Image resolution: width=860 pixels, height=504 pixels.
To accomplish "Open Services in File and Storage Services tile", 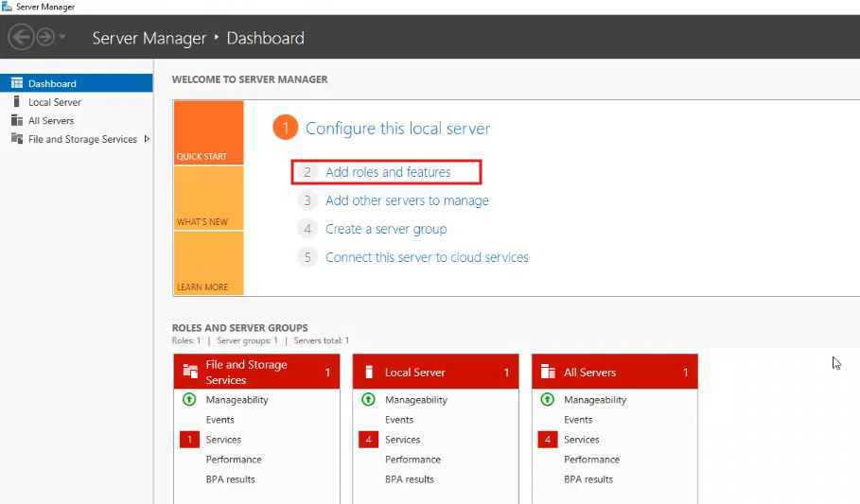I will pos(223,440).
